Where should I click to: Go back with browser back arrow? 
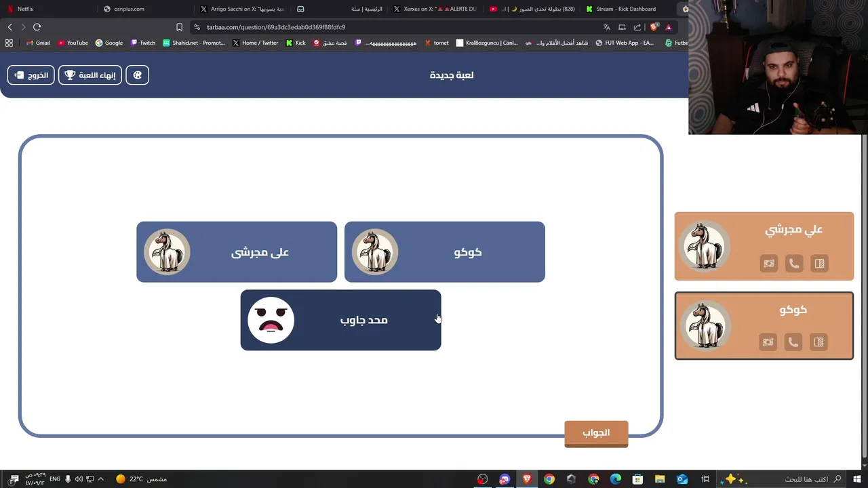pos(9,27)
